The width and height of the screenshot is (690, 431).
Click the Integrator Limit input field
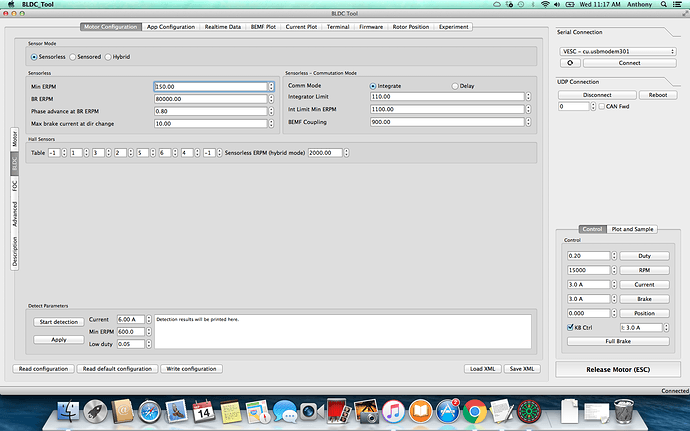pyautogui.click(x=446, y=97)
